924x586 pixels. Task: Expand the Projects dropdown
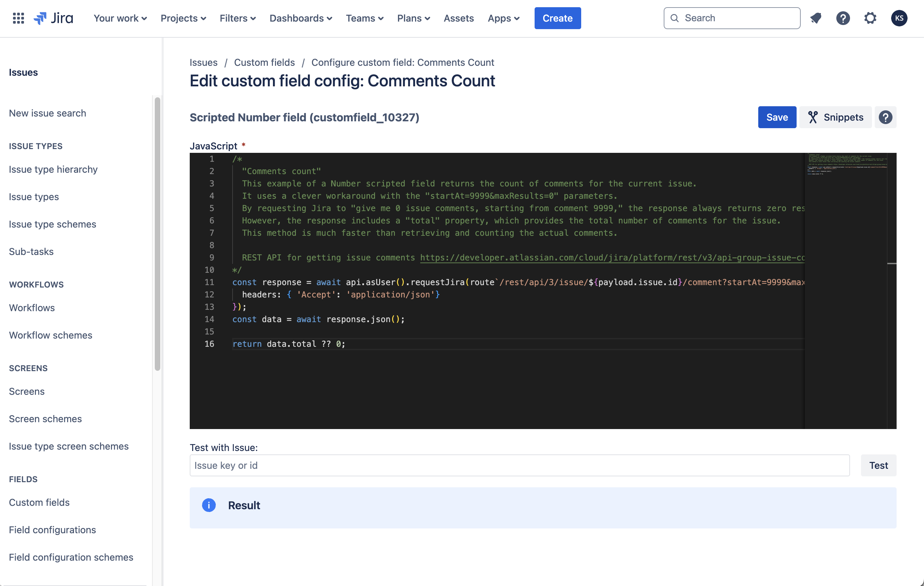(x=183, y=18)
